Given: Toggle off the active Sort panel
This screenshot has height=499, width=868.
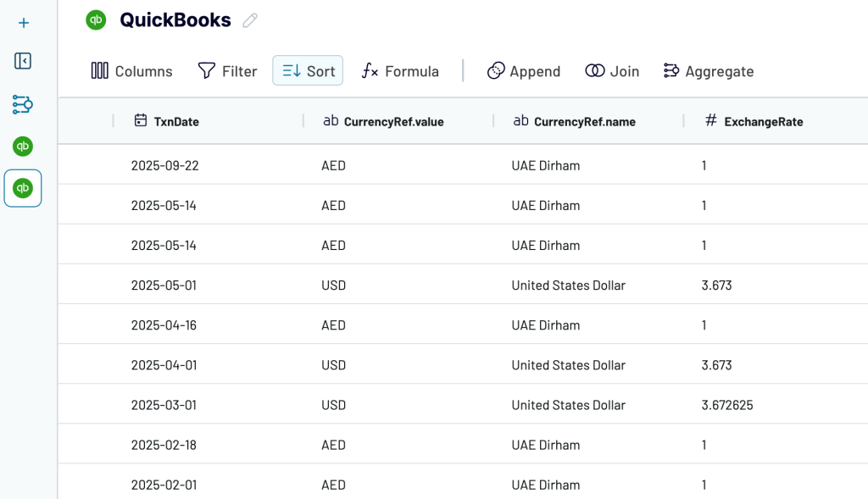Looking at the screenshot, I should (307, 70).
